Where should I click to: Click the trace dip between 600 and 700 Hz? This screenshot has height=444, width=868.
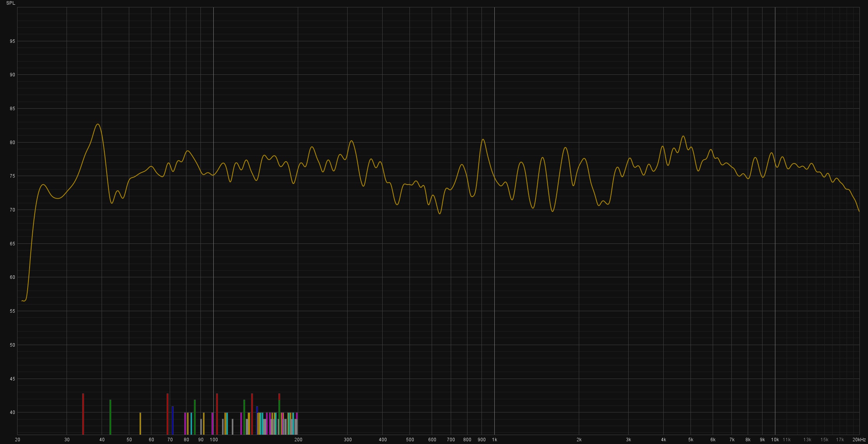click(x=440, y=213)
